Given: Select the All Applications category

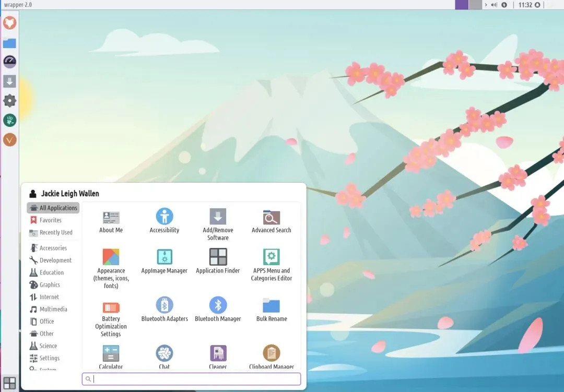Looking at the screenshot, I should [x=53, y=208].
